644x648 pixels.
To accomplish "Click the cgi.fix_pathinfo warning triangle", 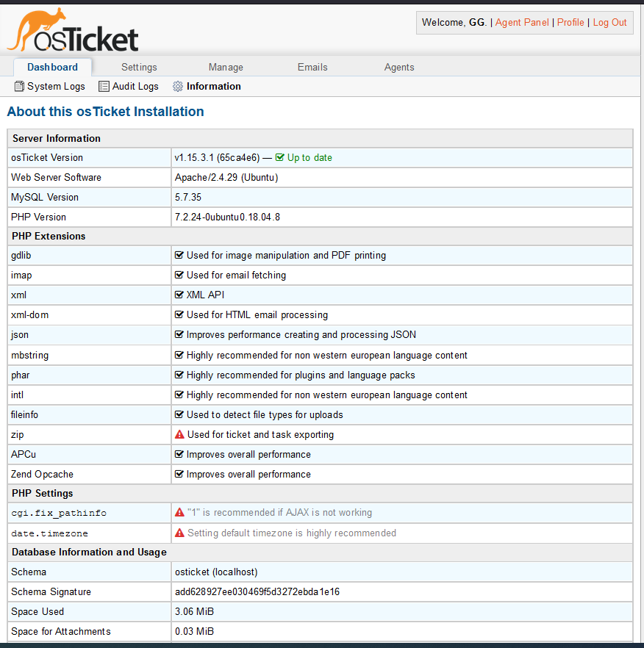I will tap(179, 512).
